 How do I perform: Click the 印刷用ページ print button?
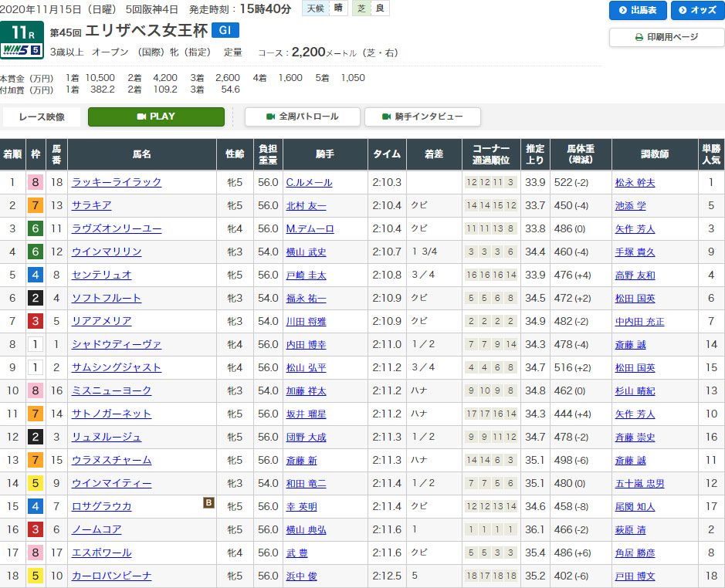coord(666,37)
